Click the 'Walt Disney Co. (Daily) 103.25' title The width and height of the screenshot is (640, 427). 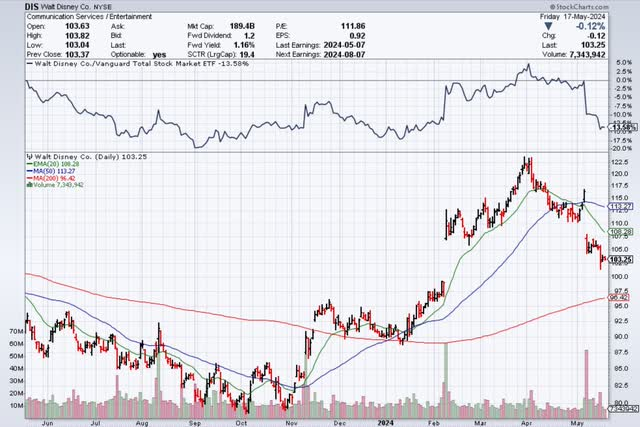pos(90,157)
